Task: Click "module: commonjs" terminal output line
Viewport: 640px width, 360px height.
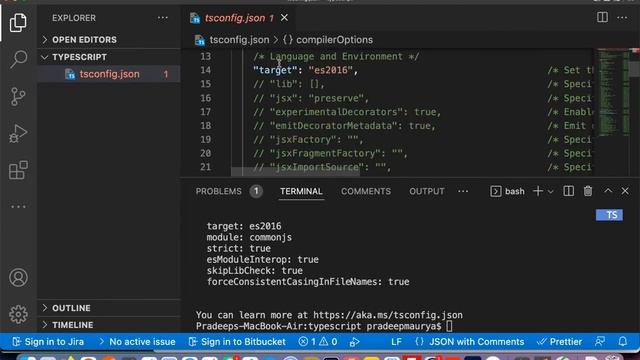Action: click(249, 237)
